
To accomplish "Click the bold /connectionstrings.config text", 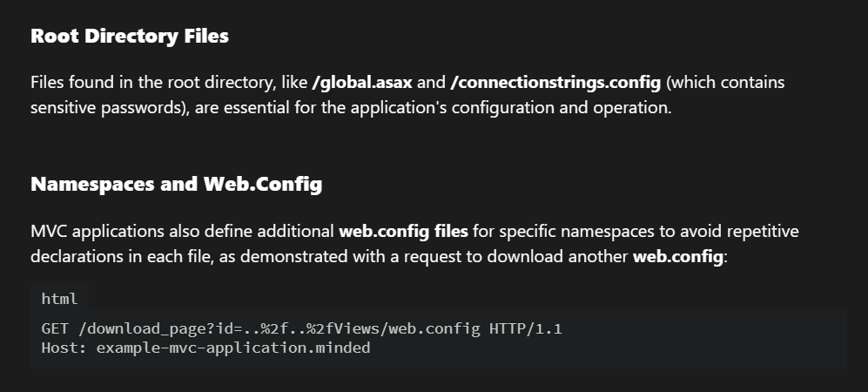I will pyautogui.click(x=555, y=83).
